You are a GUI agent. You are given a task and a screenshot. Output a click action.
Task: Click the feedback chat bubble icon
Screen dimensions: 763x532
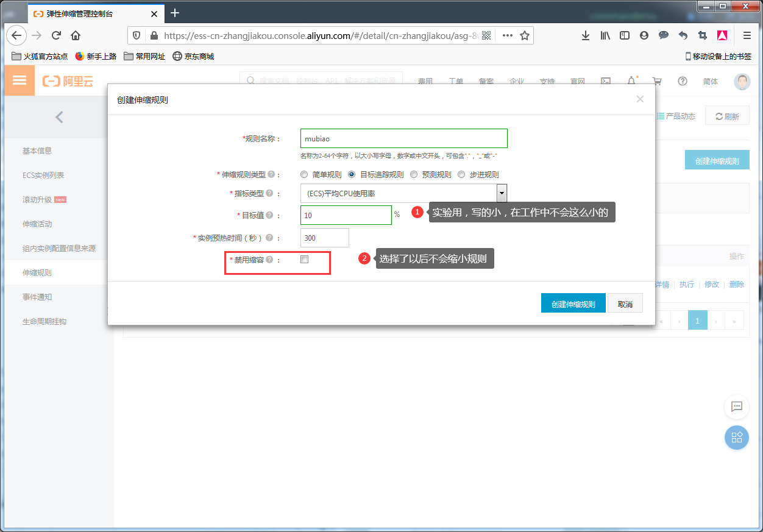pyautogui.click(x=736, y=406)
